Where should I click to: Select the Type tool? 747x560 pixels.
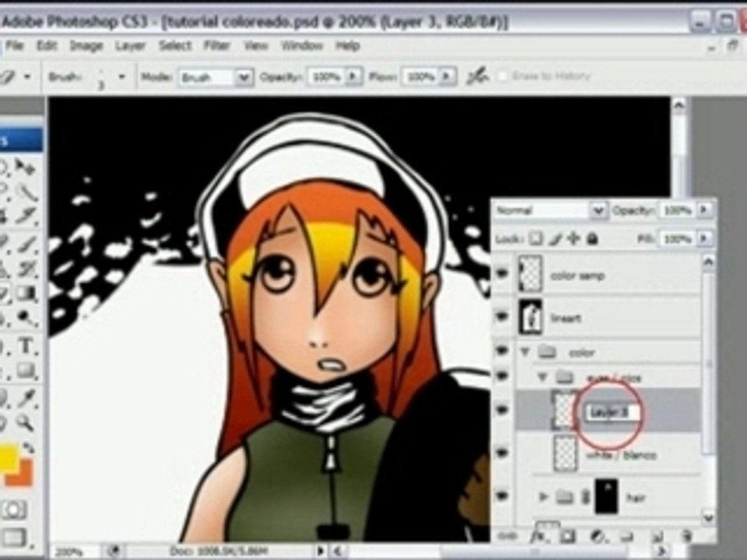26,345
